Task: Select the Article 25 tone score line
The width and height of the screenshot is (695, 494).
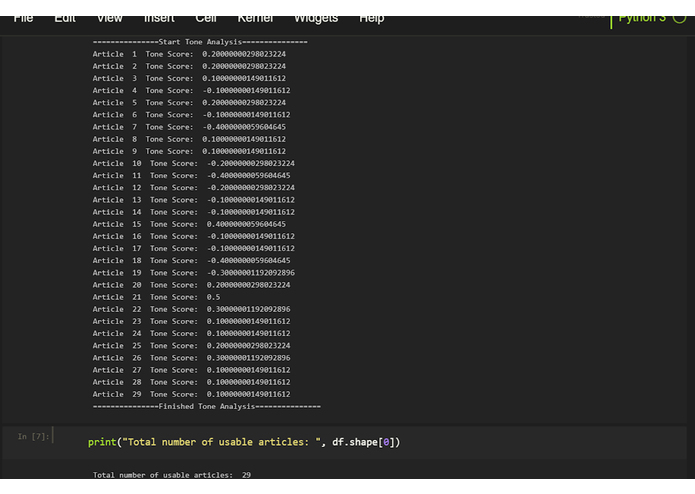Action: pyautogui.click(x=191, y=346)
